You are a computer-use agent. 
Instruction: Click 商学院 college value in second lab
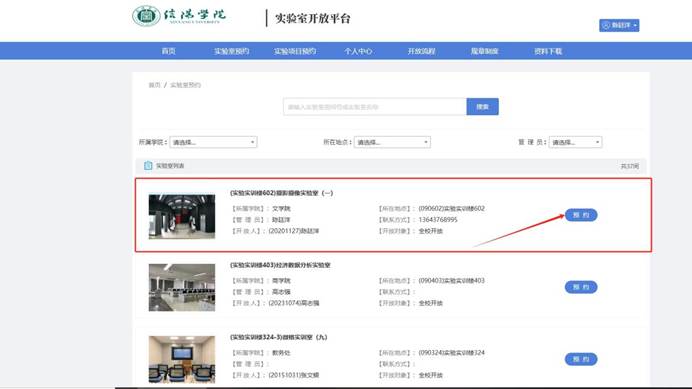(x=281, y=280)
